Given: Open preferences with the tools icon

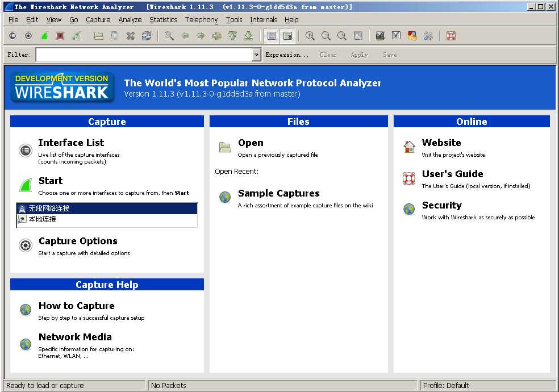Looking at the screenshot, I should click(x=428, y=36).
